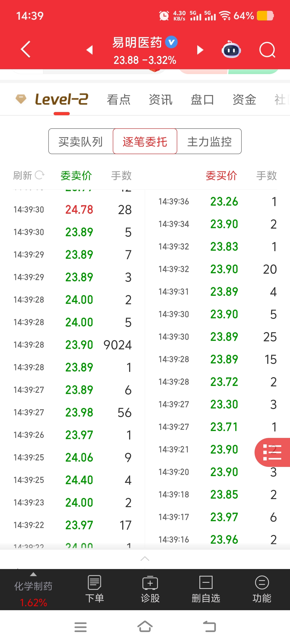Tap the refresh 刷新 icon
Screen dimensions: 290x644
tap(40, 175)
